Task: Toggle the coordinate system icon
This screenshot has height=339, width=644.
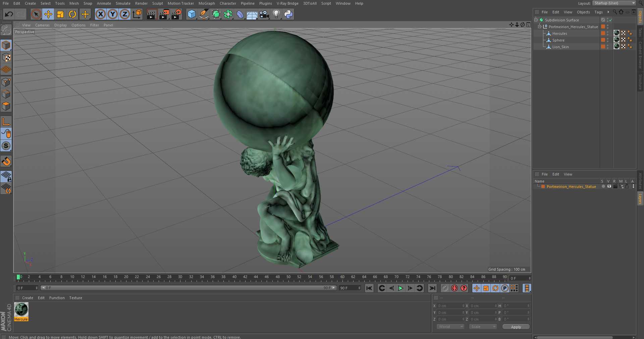Action: point(137,14)
